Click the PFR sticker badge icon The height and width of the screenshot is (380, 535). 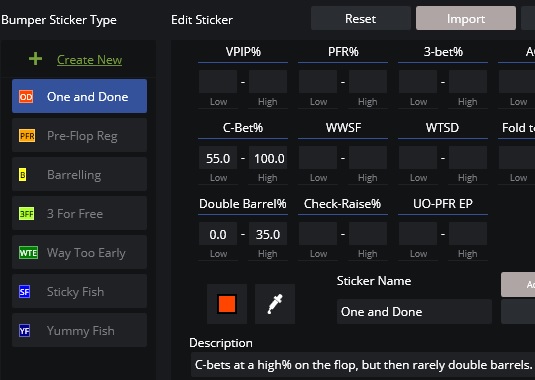27,136
